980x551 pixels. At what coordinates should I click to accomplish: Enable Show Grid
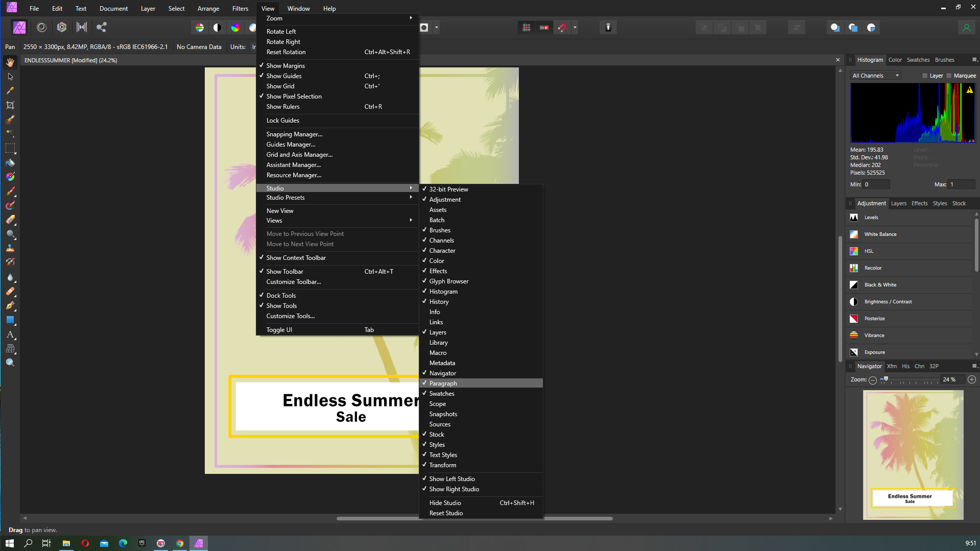[x=280, y=86]
